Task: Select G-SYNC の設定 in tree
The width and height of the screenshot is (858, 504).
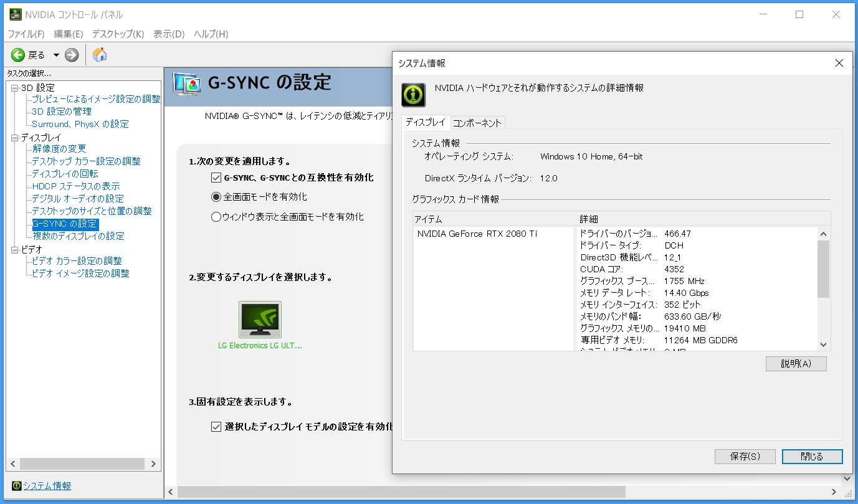Action: 65,224
